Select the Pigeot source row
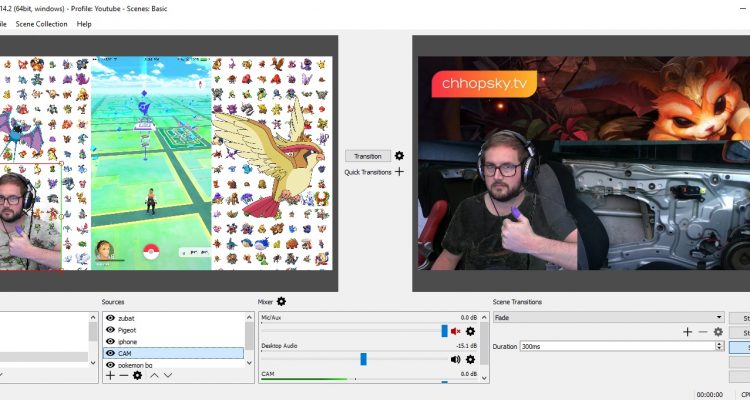750x400 pixels. pos(174,330)
